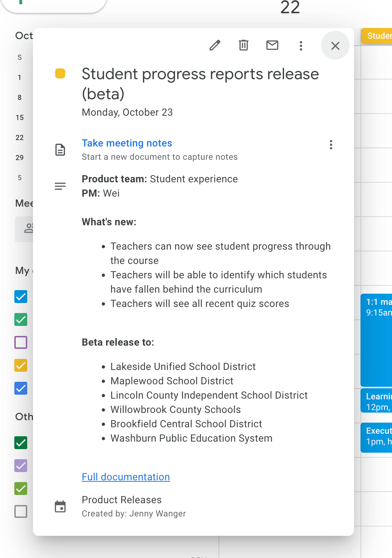This screenshot has height=558, width=392.
Task: Select 'Brookfield Central School District' list item
Action: 186,424
